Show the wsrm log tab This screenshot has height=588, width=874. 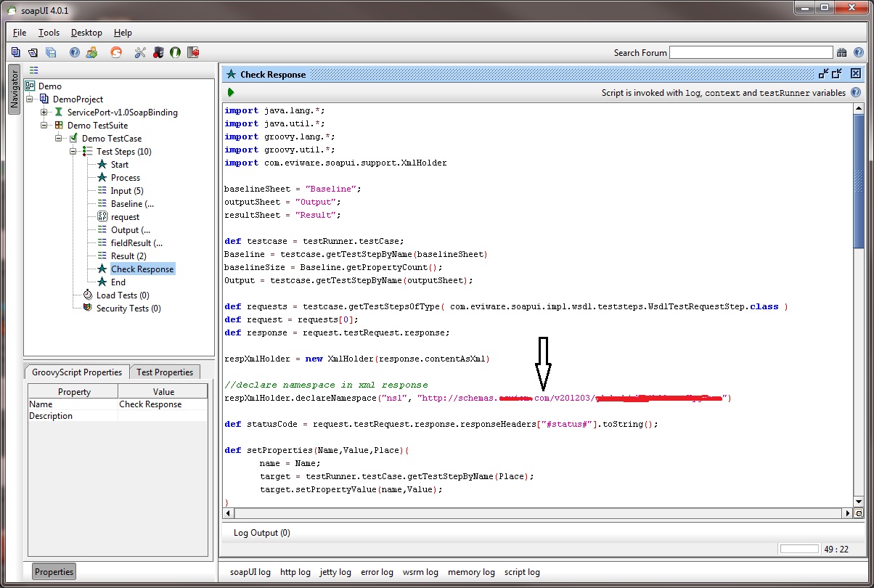click(420, 572)
